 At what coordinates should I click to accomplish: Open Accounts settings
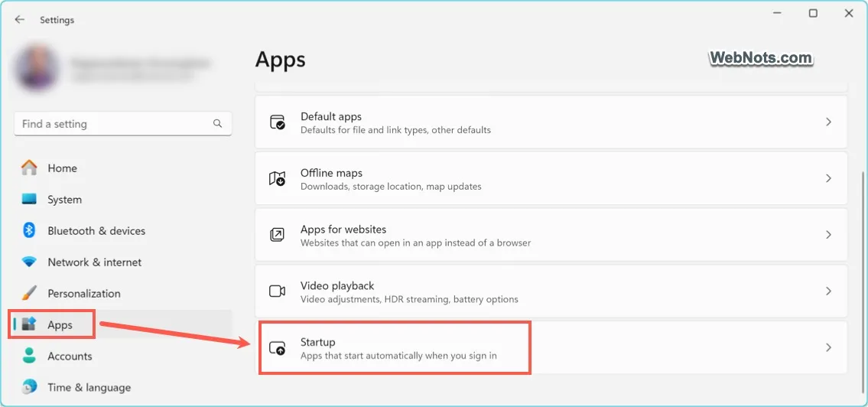pyautogui.click(x=123, y=356)
